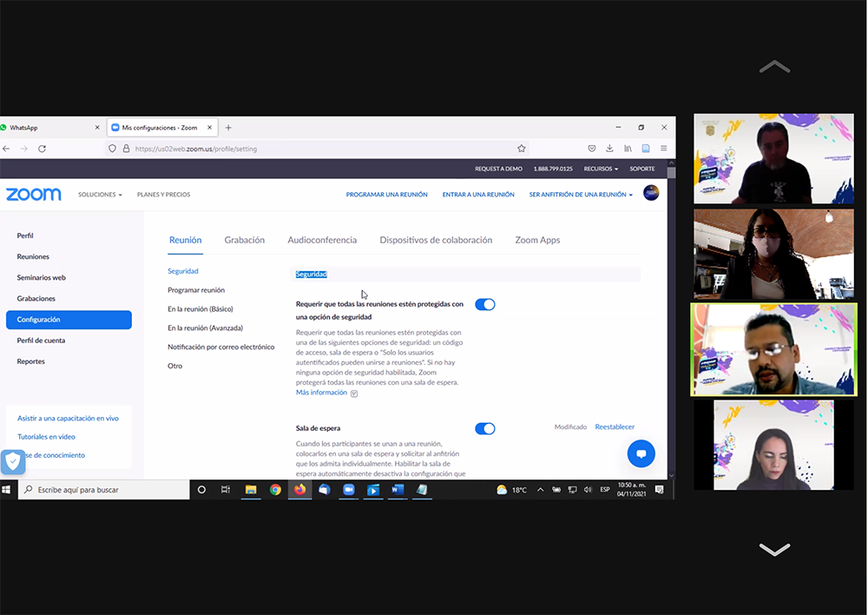Click the Firefox downloads arrow icon
868x615 pixels.
[609, 149]
